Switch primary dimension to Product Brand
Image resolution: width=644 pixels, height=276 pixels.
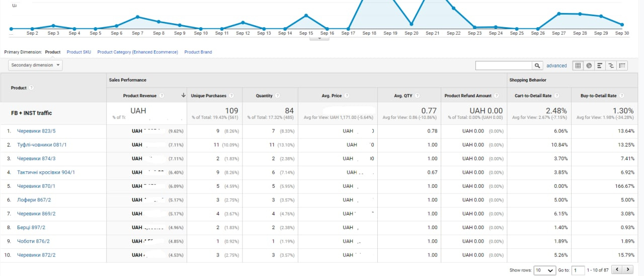198,52
